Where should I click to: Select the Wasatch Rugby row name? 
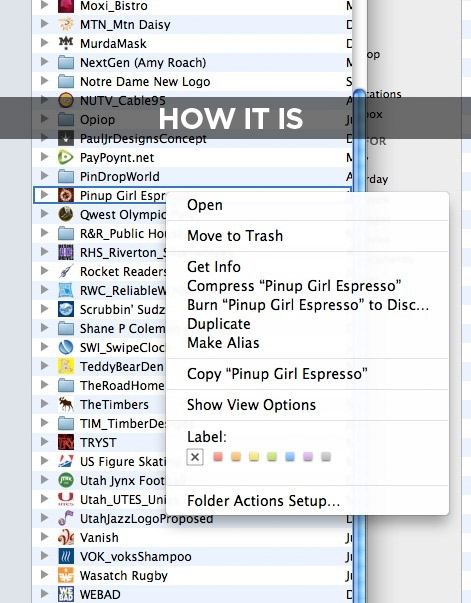[123, 576]
